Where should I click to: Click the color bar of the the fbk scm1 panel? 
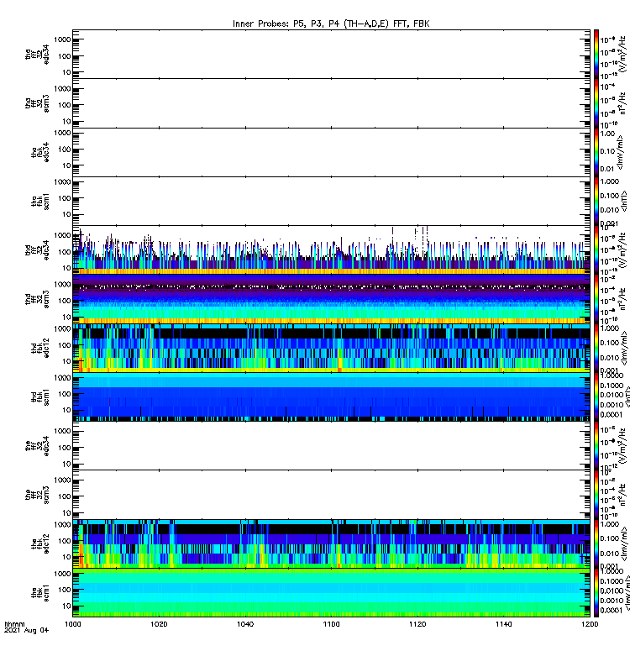[x=596, y=593]
